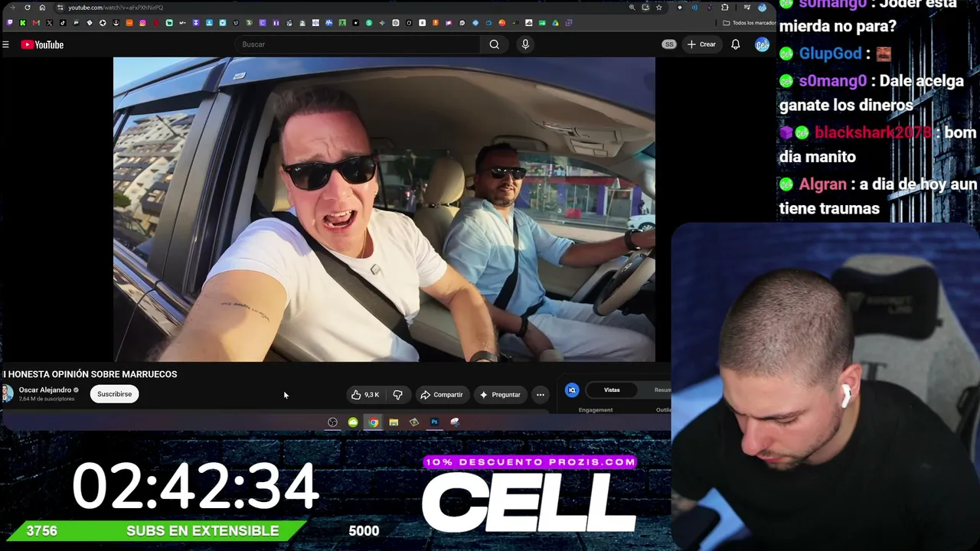Share the video with Compartir
The image size is (980, 551).
click(442, 395)
